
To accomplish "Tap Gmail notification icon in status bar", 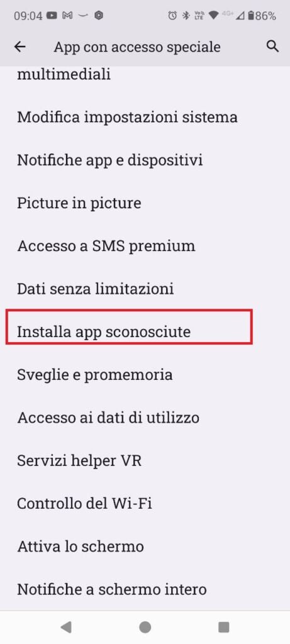I will tap(67, 16).
